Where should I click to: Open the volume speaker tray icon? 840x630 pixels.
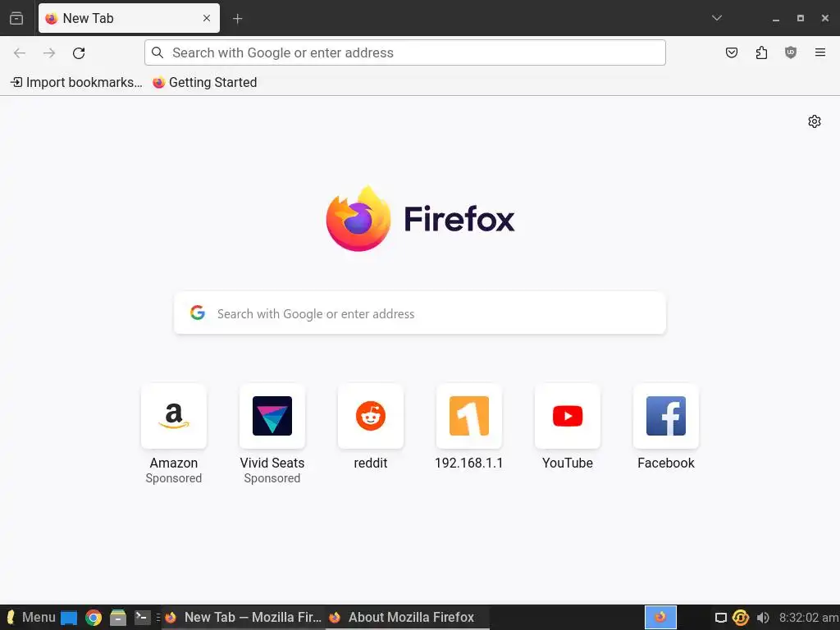click(x=763, y=618)
